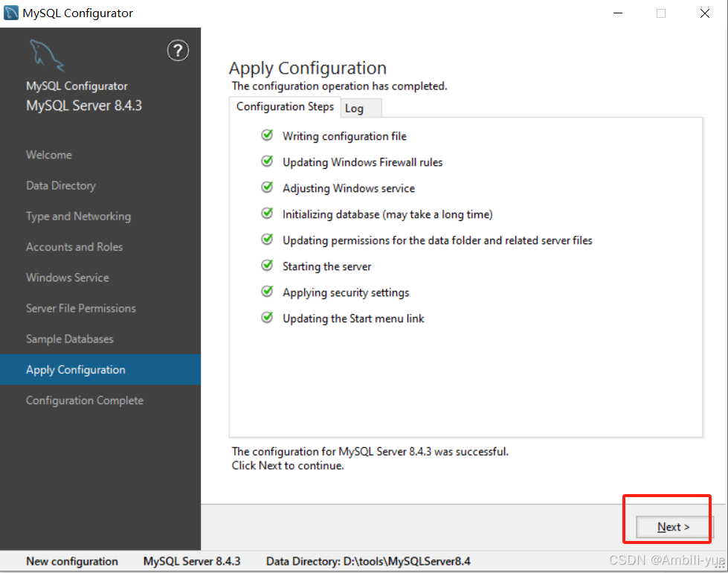Click checkmark beside Adjusting Windows service

(267, 188)
